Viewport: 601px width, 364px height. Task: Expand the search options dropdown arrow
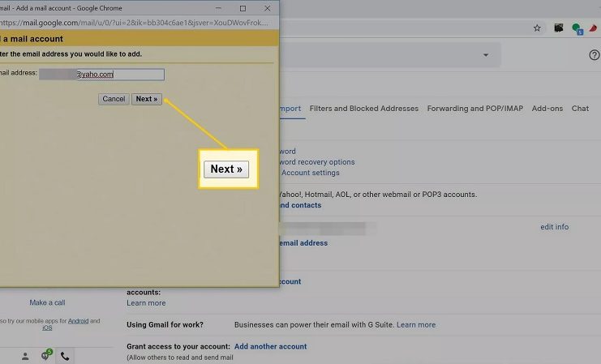pyautogui.click(x=486, y=55)
